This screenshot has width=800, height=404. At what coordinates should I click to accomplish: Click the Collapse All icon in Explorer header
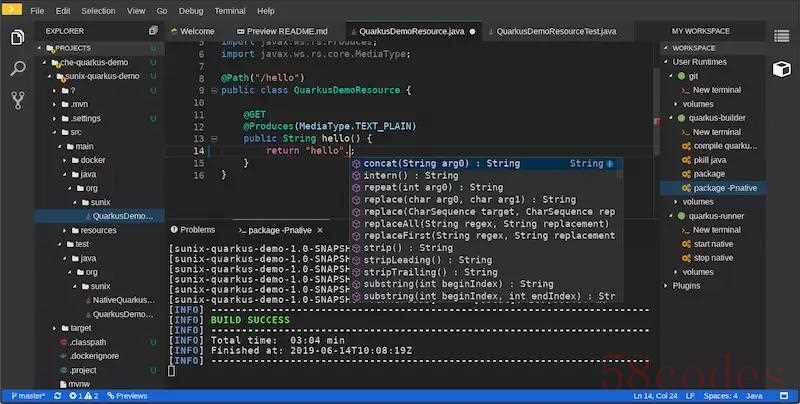(153, 31)
